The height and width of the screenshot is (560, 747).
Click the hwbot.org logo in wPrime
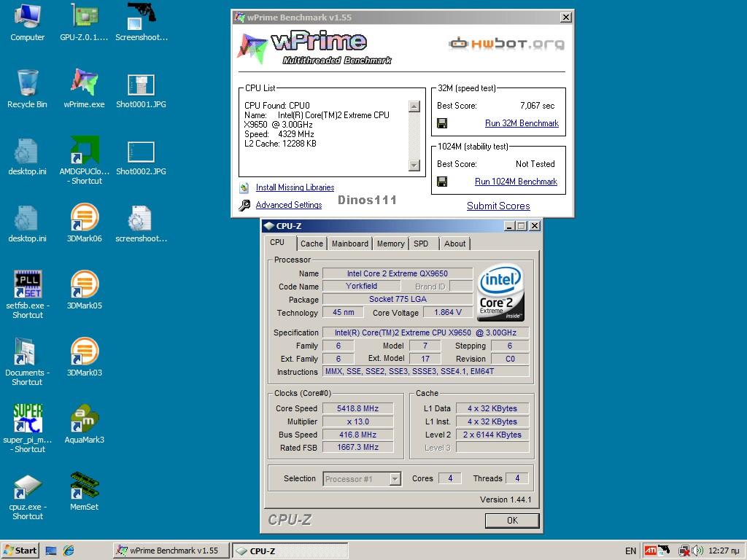pos(506,44)
